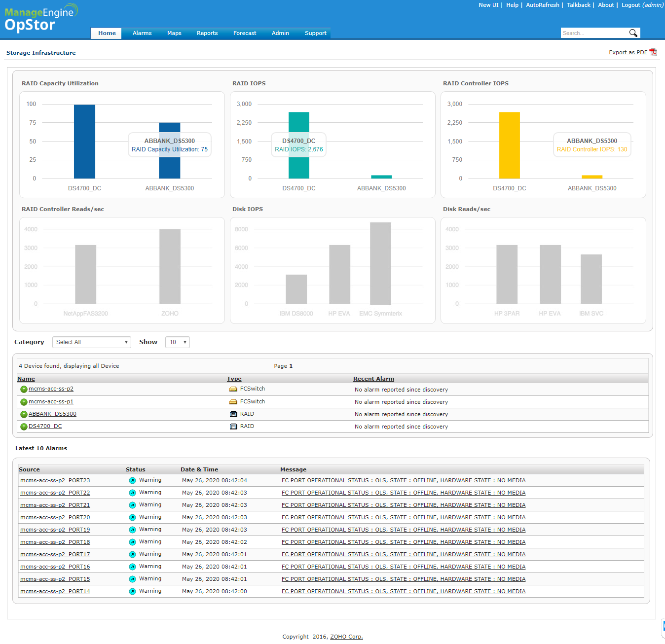665x644 pixels.
Task: Click DS4700_DC bar in RAID Capacity chart
Action: point(84,142)
